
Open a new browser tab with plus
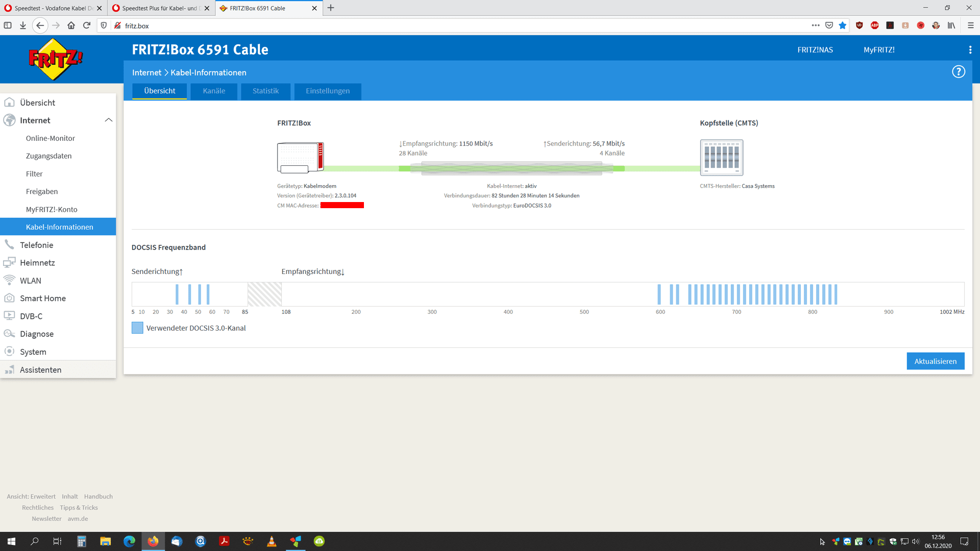tap(331, 8)
